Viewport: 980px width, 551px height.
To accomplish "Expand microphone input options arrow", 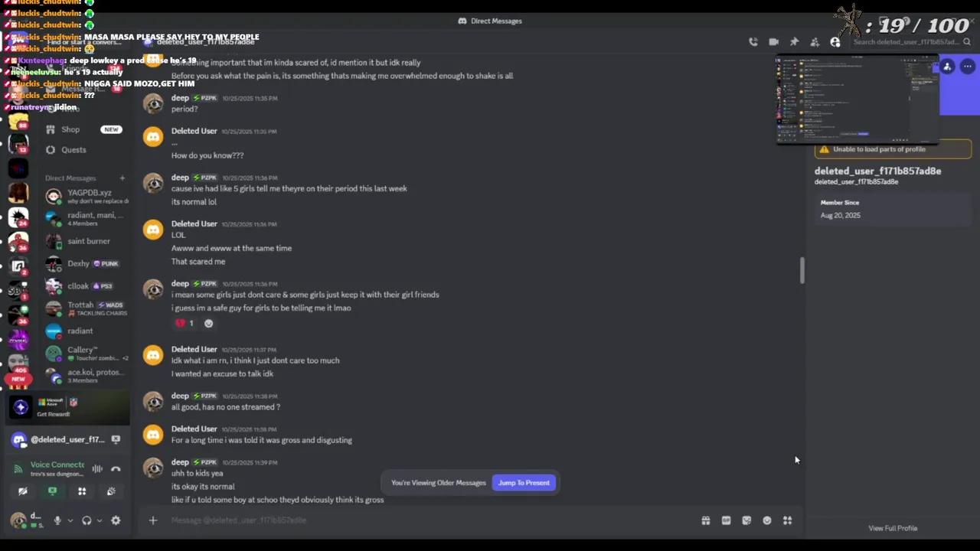I will pyautogui.click(x=70, y=520).
